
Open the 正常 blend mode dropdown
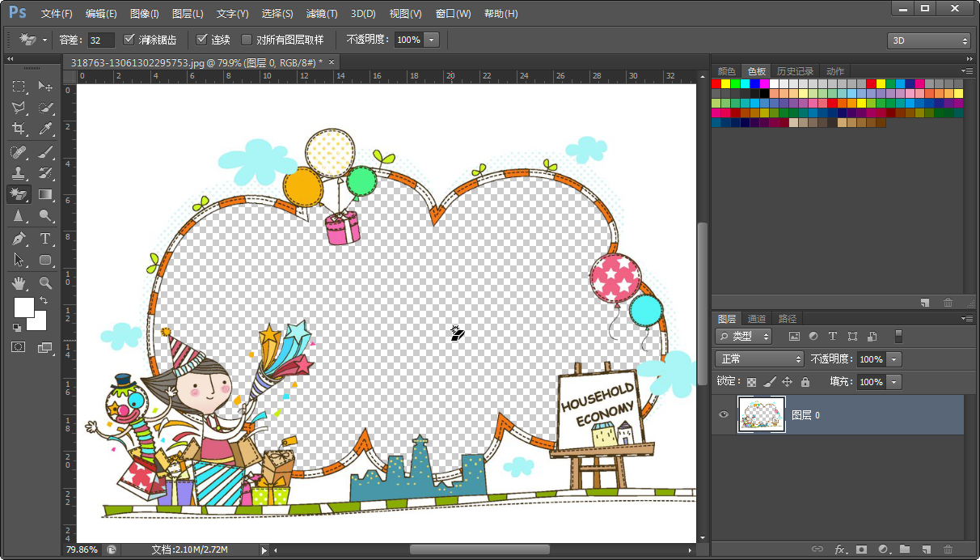pyautogui.click(x=759, y=359)
